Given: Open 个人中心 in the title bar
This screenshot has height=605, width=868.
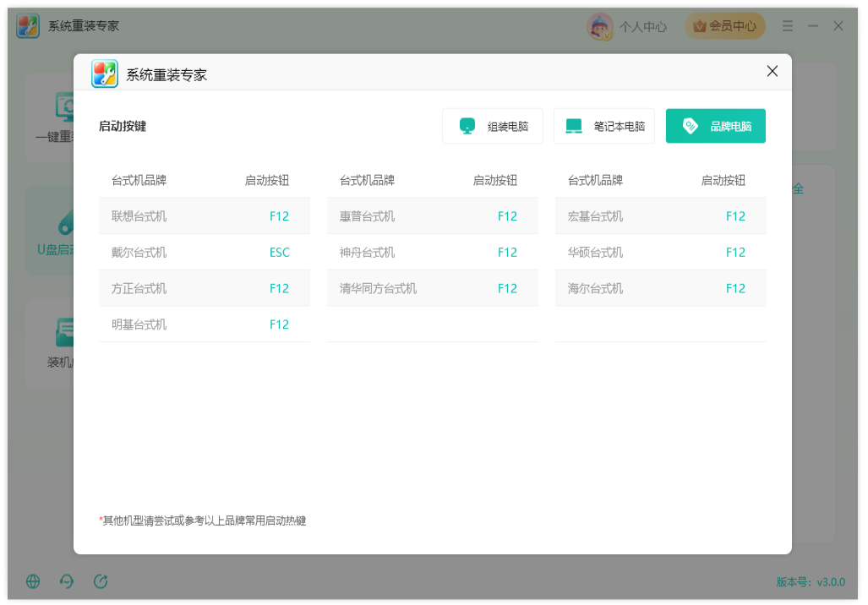Looking at the screenshot, I should (x=642, y=26).
